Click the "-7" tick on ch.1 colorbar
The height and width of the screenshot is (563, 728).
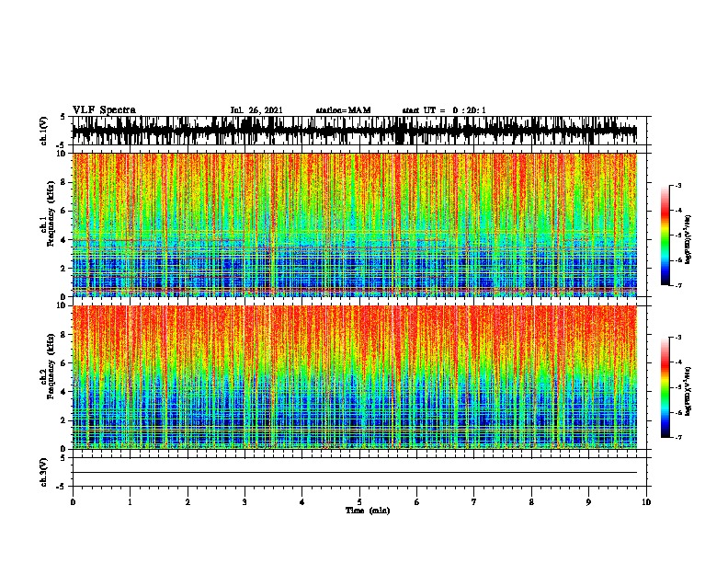(x=677, y=285)
